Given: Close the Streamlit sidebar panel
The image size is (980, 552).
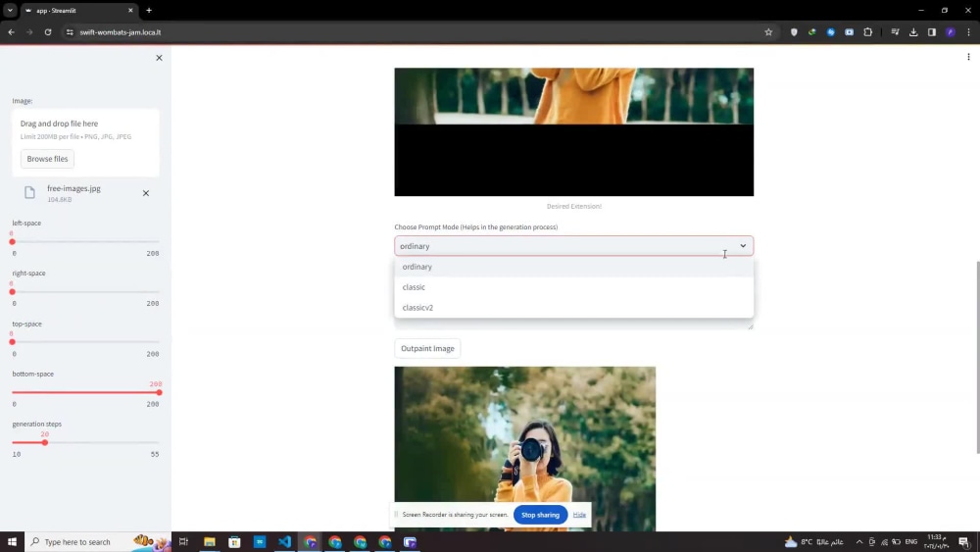Looking at the screenshot, I should [x=159, y=58].
